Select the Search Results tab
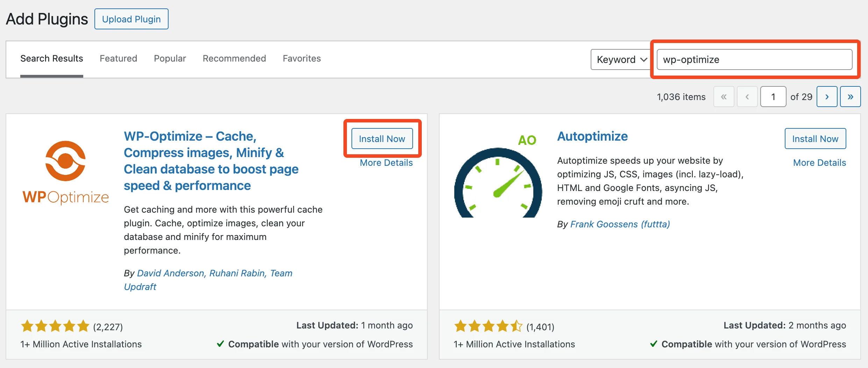Screen dimensions: 868x368 tap(52, 58)
